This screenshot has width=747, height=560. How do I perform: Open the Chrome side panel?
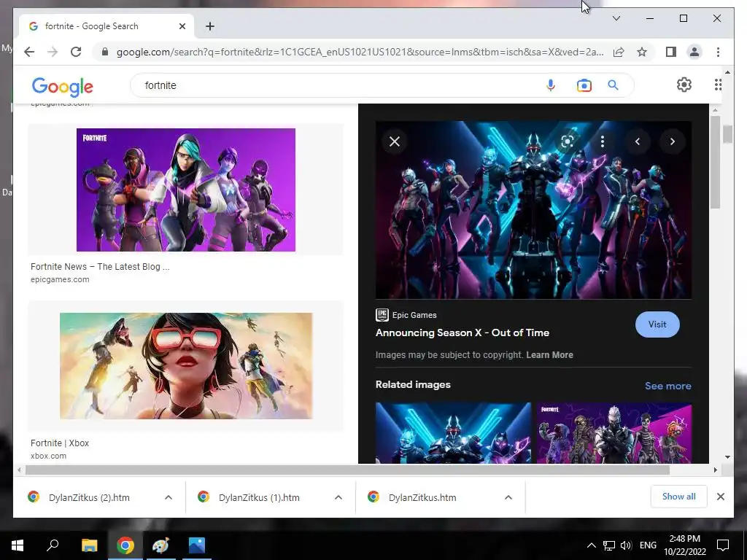(671, 52)
